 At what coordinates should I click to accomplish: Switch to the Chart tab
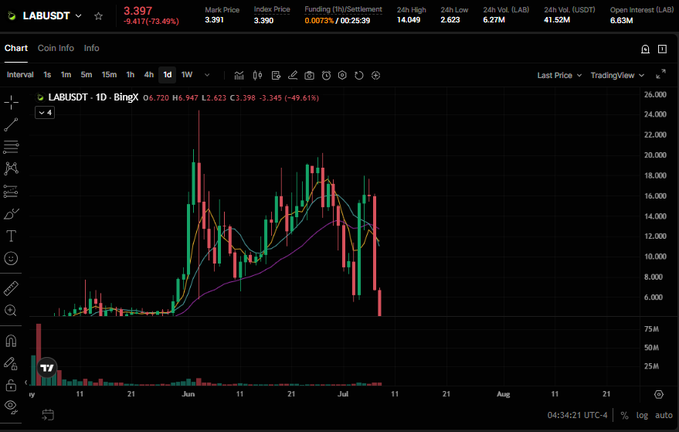coord(16,48)
